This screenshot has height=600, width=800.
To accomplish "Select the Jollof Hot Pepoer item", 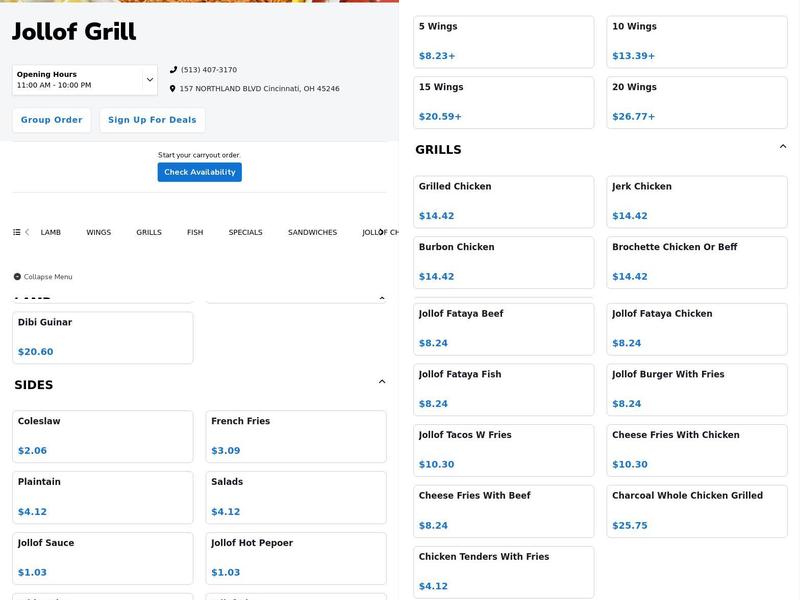I will (x=296, y=559).
